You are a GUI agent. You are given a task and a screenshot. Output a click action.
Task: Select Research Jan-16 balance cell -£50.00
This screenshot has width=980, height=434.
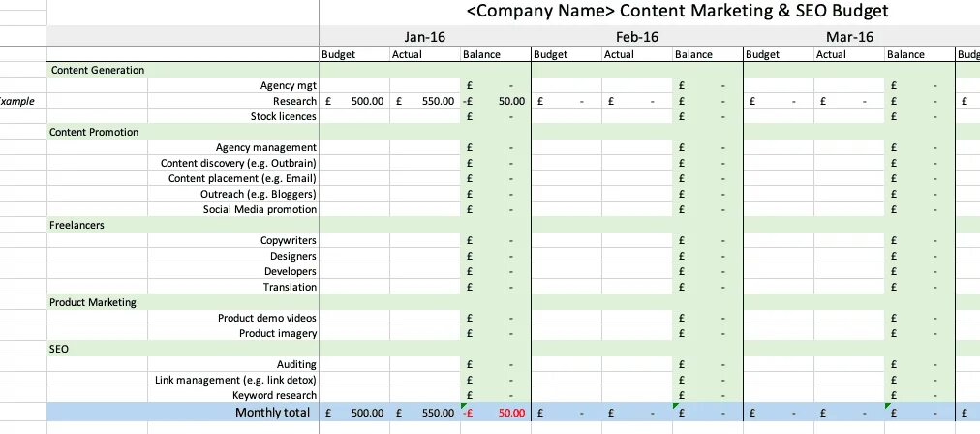point(496,101)
